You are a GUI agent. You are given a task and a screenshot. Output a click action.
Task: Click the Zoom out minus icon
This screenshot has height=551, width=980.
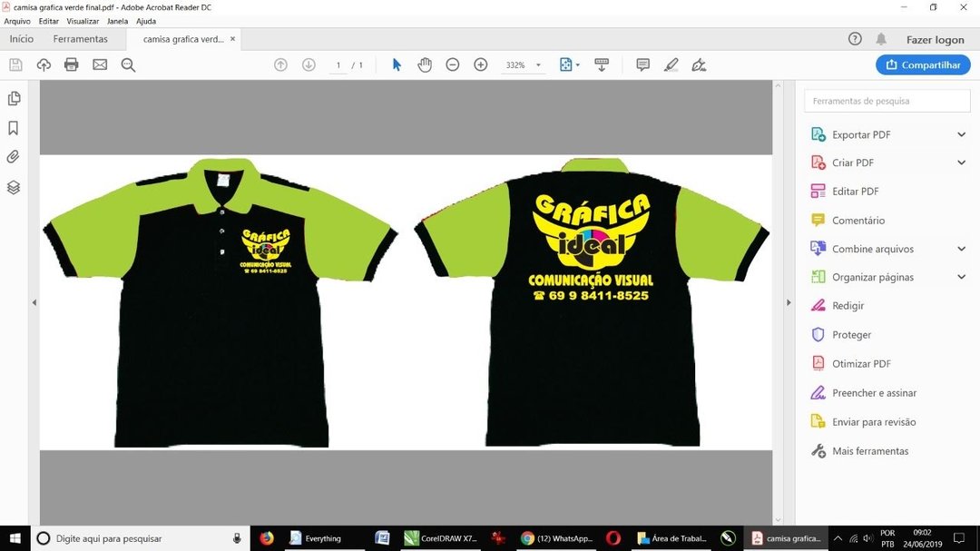pos(453,64)
